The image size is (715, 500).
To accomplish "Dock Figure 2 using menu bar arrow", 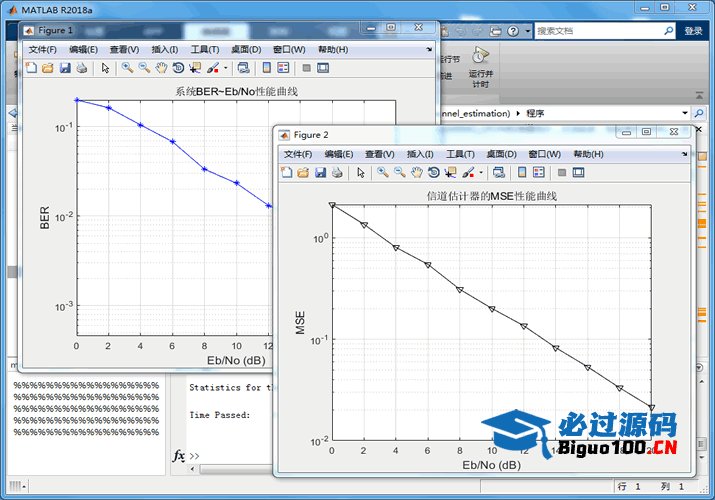I will 684,154.
